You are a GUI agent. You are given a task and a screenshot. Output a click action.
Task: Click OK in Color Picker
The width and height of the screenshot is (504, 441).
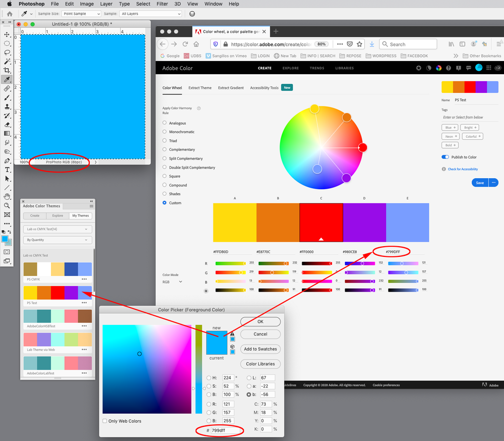260,321
